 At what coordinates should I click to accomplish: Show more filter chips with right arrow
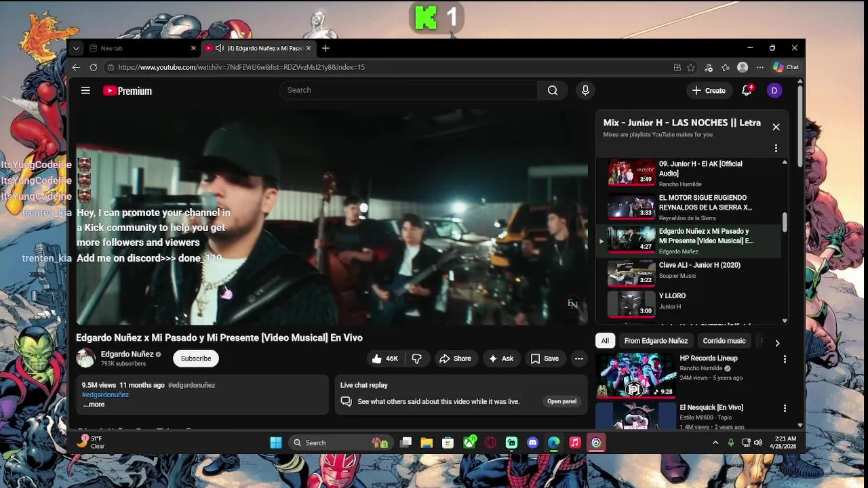pos(777,342)
